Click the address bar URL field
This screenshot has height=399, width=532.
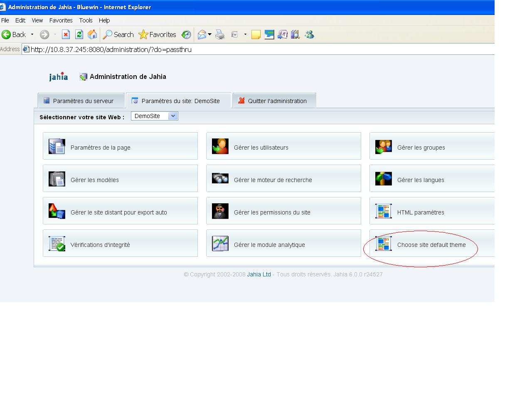pyautogui.click(x=258, y=49)
